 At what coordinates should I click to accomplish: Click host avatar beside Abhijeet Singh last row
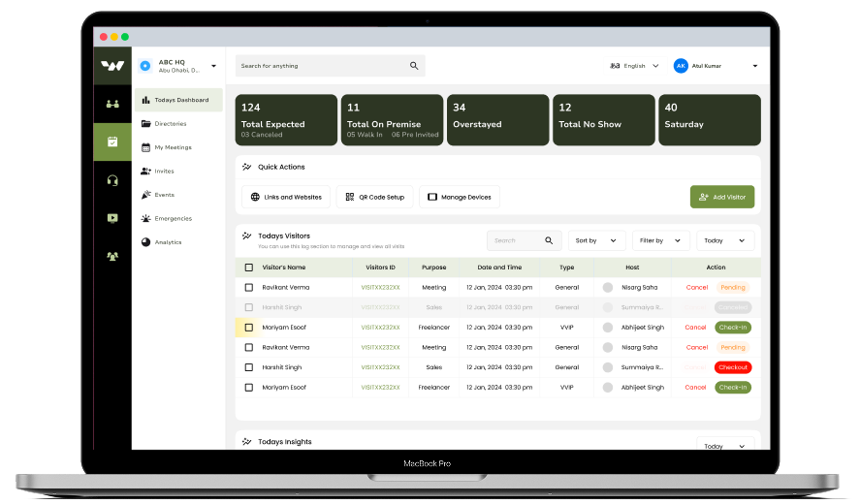click(608, 387)
